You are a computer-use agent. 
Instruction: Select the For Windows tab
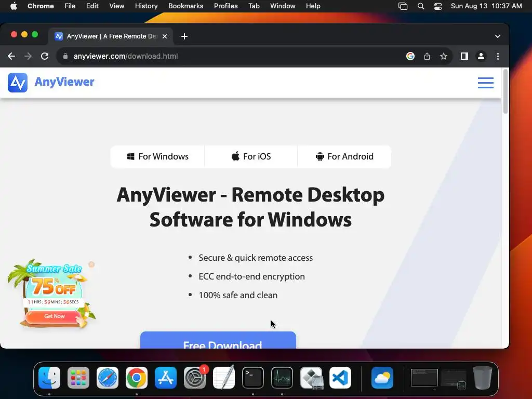coord(158,156)
